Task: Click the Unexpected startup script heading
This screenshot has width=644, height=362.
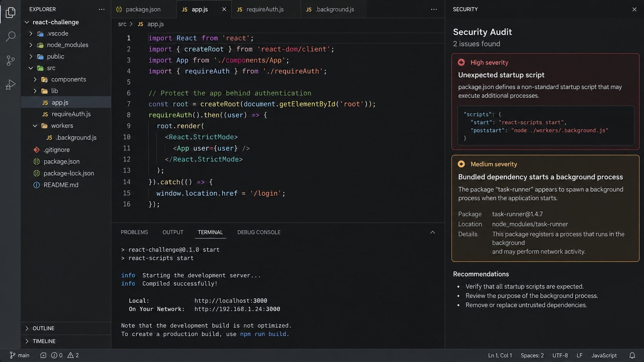Action: 501,75
